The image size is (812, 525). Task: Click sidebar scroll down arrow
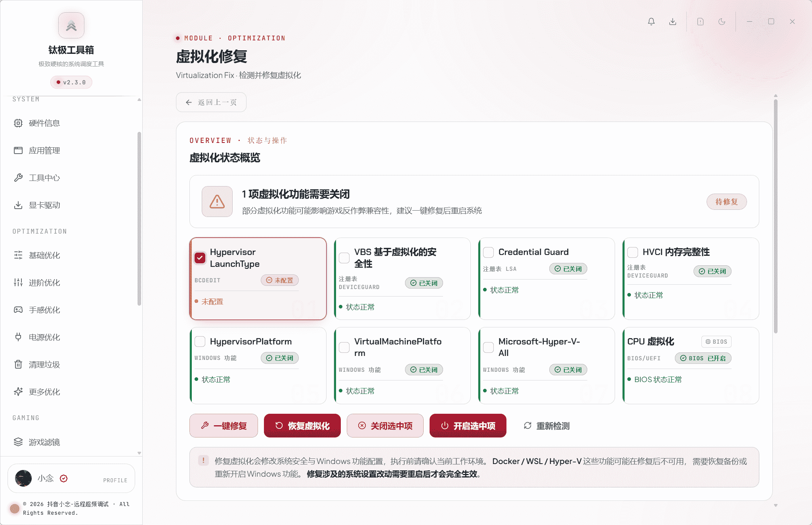pyautogui.click(x=139, y=453)
